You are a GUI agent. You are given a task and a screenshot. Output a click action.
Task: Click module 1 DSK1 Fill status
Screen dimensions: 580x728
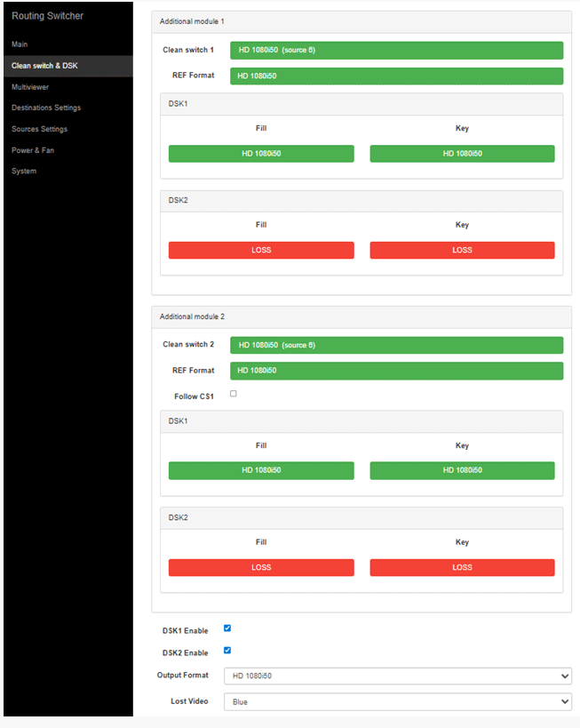click(x=261, y=154)
